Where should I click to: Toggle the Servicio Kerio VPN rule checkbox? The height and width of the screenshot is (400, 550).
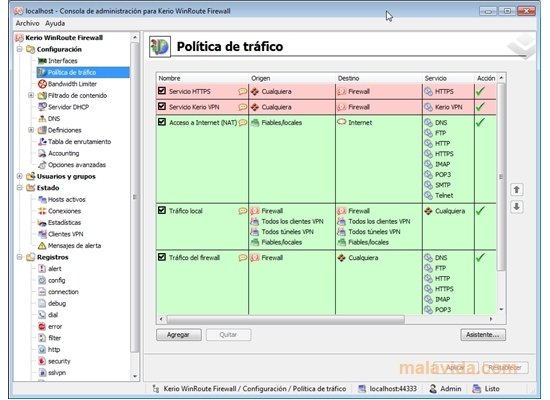[162, 106]
